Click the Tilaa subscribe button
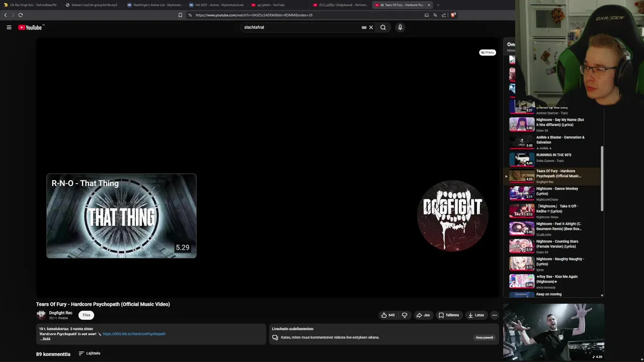The image size is (644, 362). [x=87, y=315]
